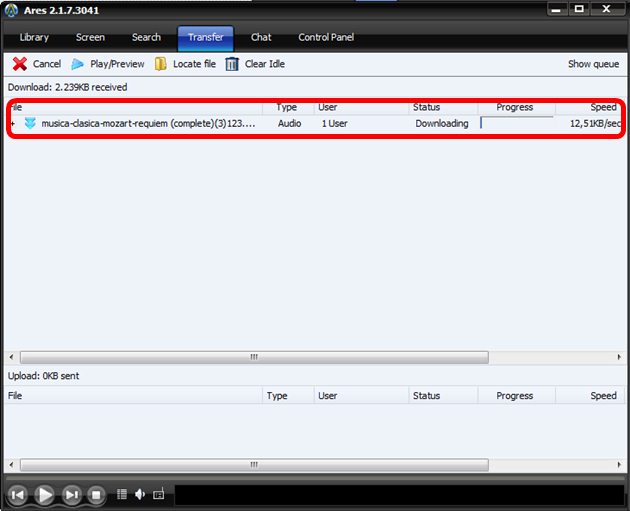Click the Locate file folder icon
Screen dimensions: 630x511
pos(161,64)
